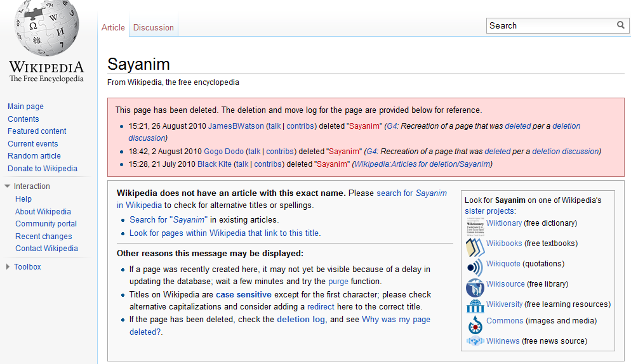Load a Random article

click(34, 155)
